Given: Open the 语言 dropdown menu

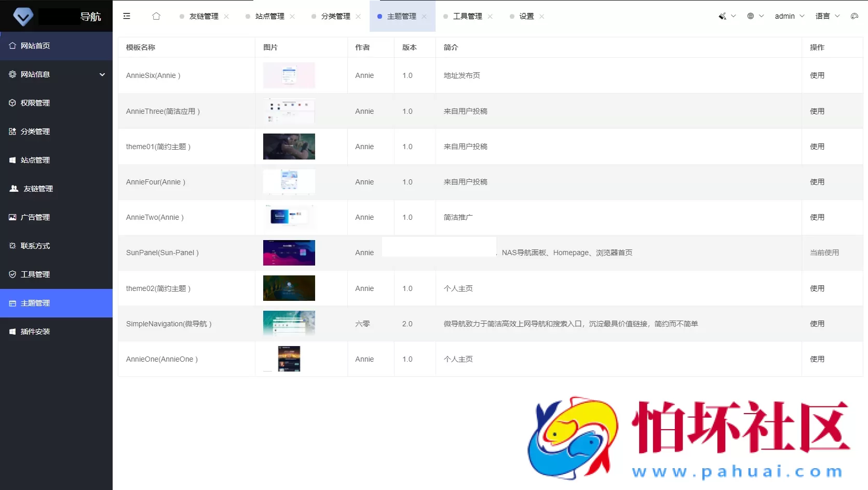Looking at the screenshot, I should tap(824, 16).
